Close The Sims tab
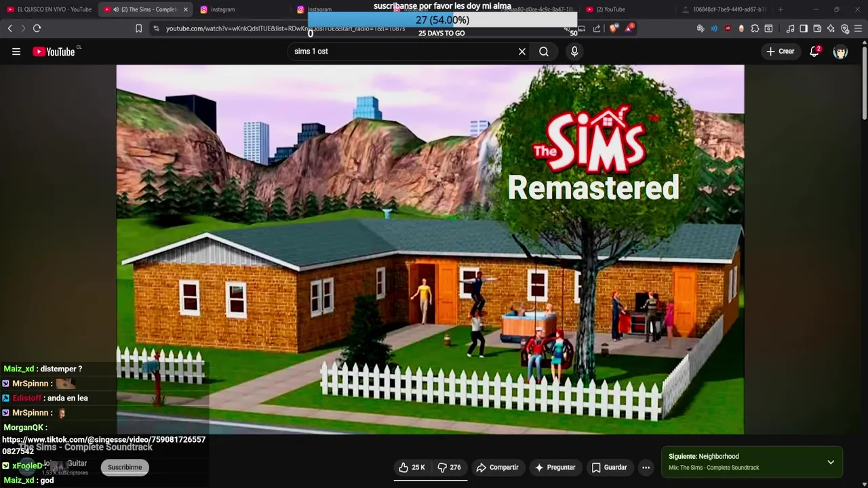Screen dimensions: 868x488 click(186, 9)
